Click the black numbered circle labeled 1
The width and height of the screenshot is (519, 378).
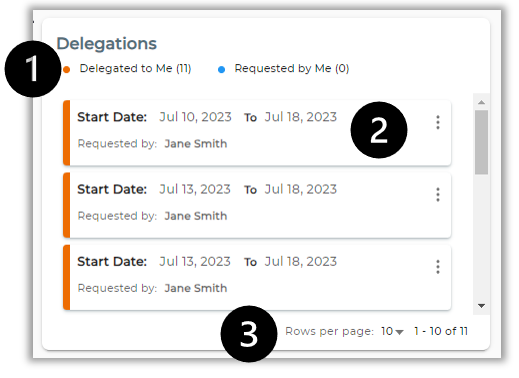[x=33, y=69]
